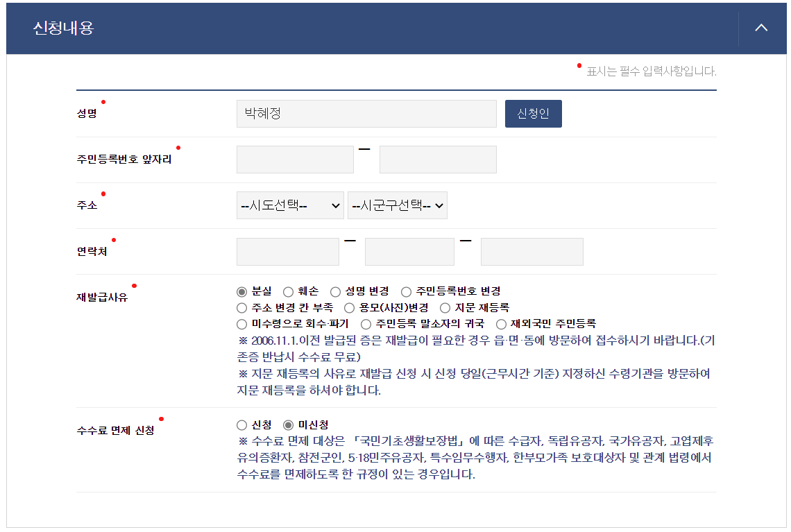Choose 주민등록번호 변경 radio option
Image resolution: width=791 pixels, height=532 pixels.
[406, 291]
